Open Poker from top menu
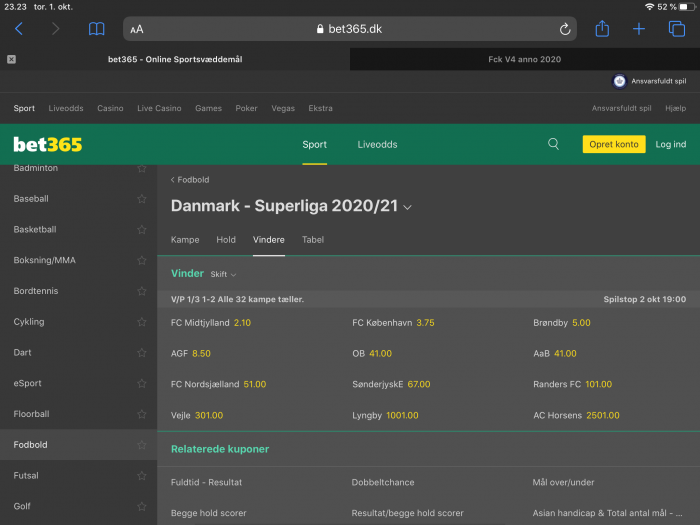The width and height of the screenshot is (700, 525). pyautogui.click(x=246, y=108)
